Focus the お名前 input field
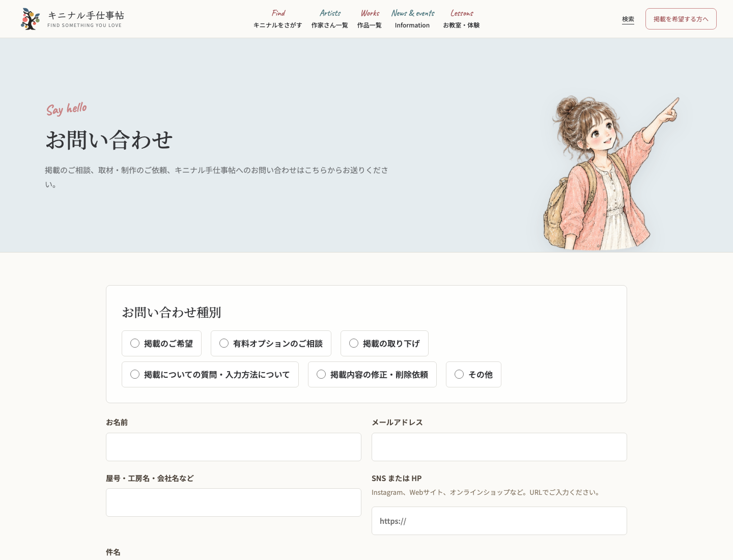Screen dimensions: 733x560 tap(234, 447)
